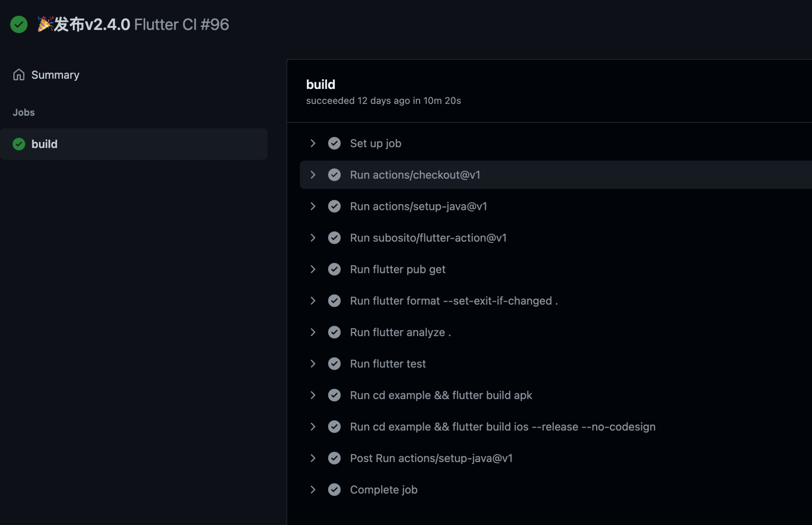Click the workflow title 发布v2.4.0
This screenshot has height=525, width=812.
[x=92, y=24]
